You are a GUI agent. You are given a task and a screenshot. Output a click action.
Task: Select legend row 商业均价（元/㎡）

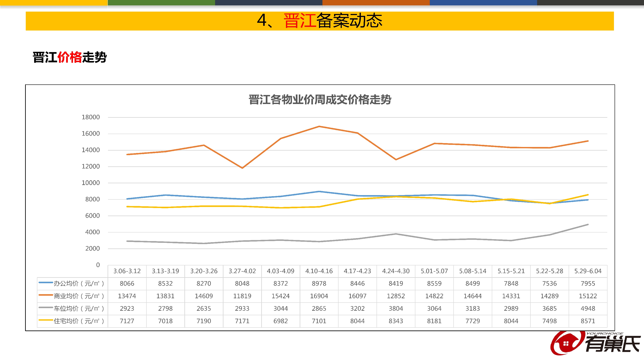73,296
